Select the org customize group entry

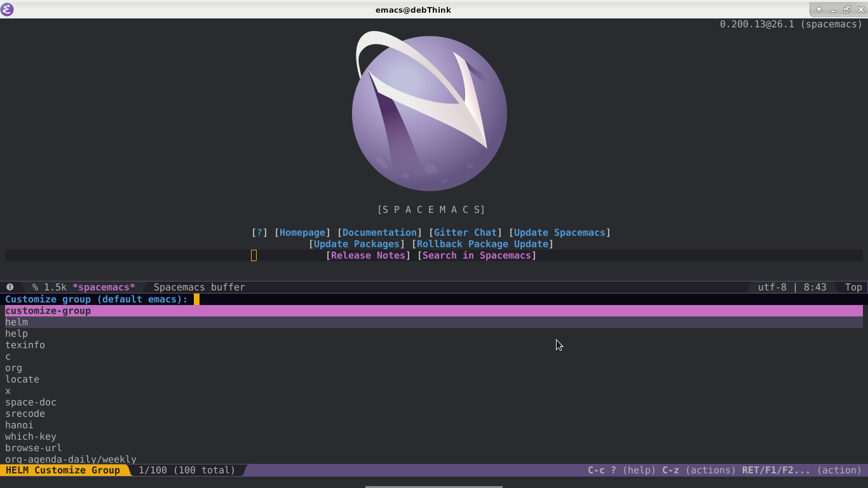[x=13, y=368]
